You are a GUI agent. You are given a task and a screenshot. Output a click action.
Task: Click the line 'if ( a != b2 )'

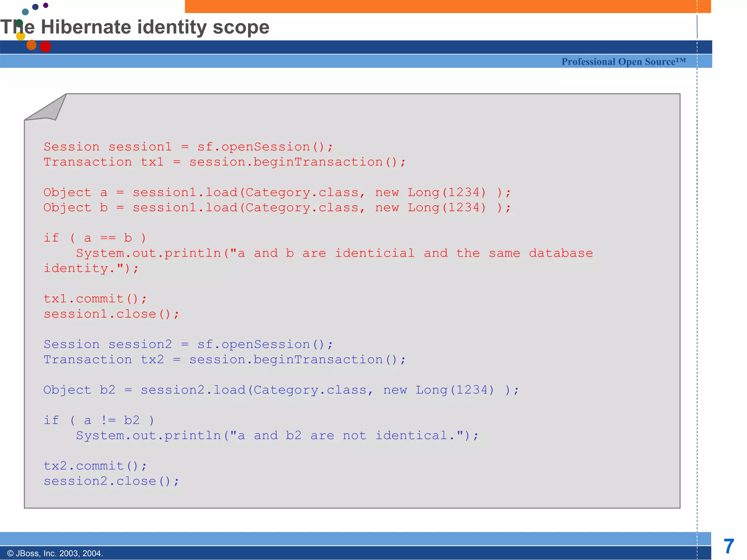tap(99, 420)
